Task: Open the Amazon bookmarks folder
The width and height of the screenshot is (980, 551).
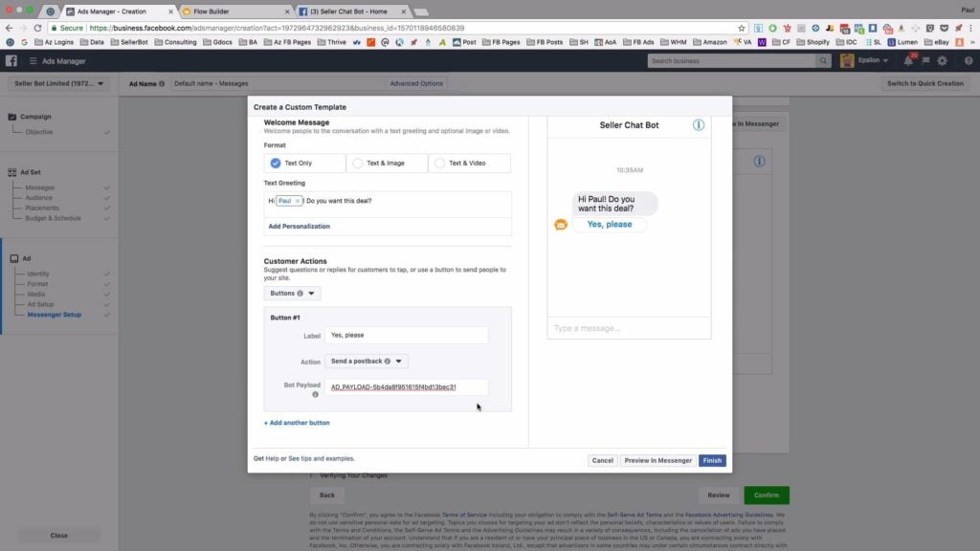Action: pos(710,42)
